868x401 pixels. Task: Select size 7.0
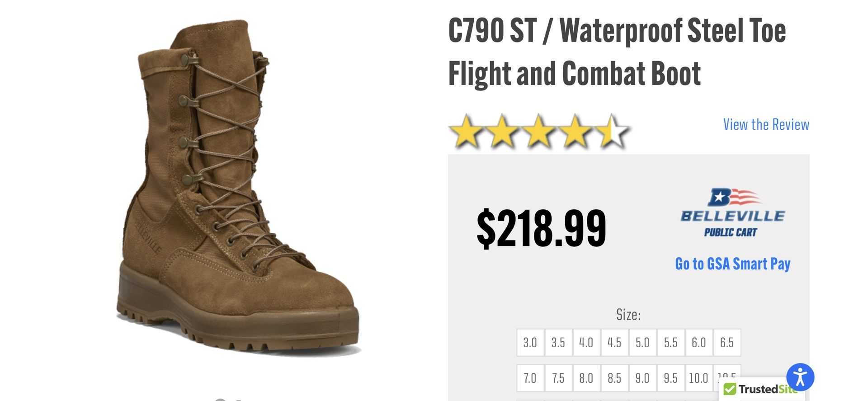click(530, 378)
